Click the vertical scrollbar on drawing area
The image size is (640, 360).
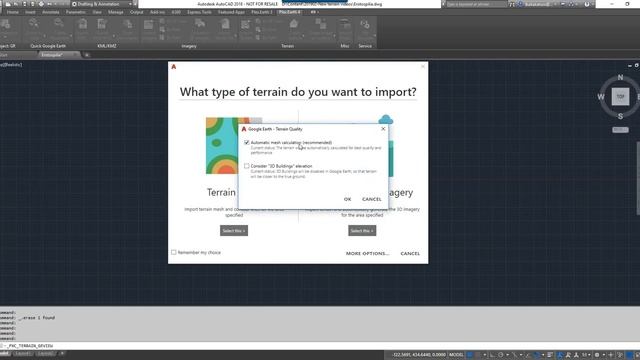pyautogui.click(x=638, y=178)
